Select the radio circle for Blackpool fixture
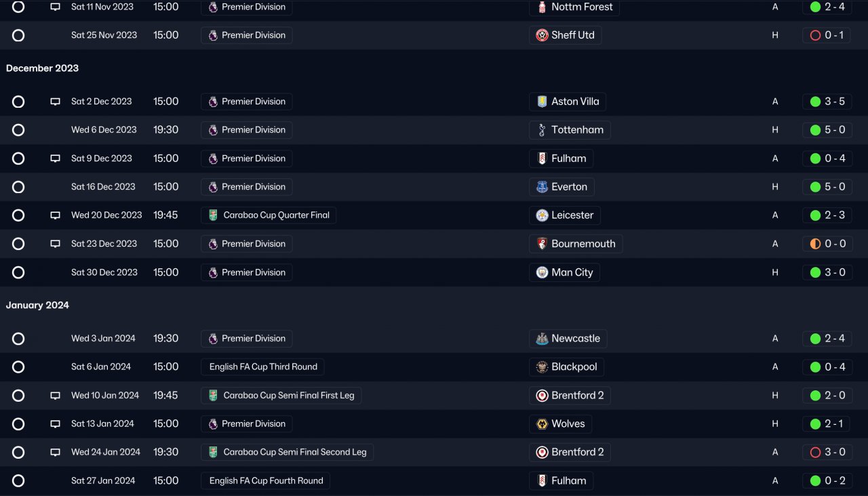This screenshot has height=496, width=868. pos(18,367)
